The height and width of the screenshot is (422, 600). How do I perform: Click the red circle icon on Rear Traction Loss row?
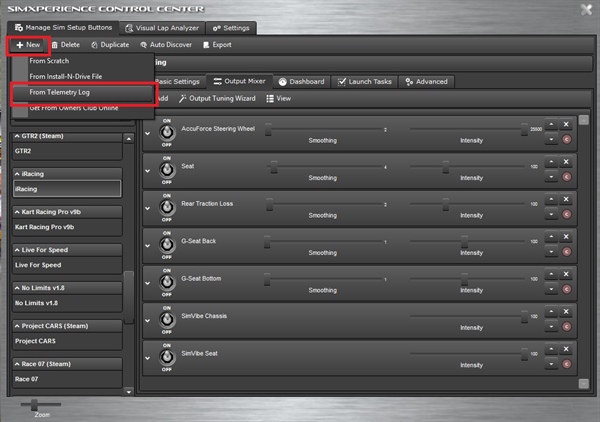click(567, 214)
